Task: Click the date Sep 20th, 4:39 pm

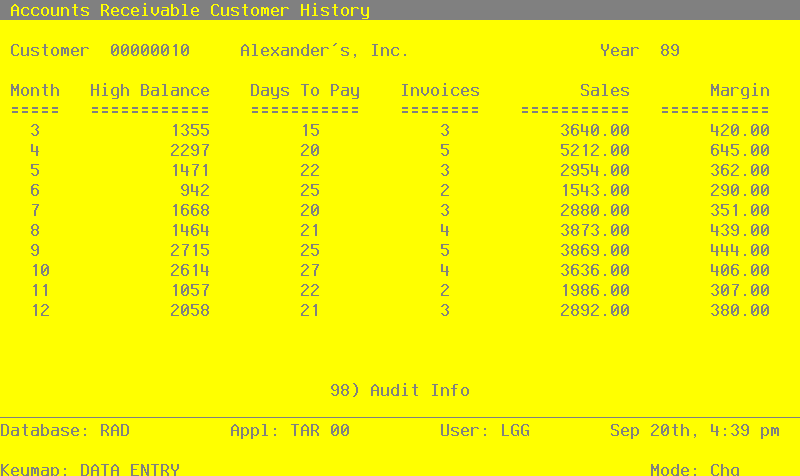Action: [x=694, y=431]
